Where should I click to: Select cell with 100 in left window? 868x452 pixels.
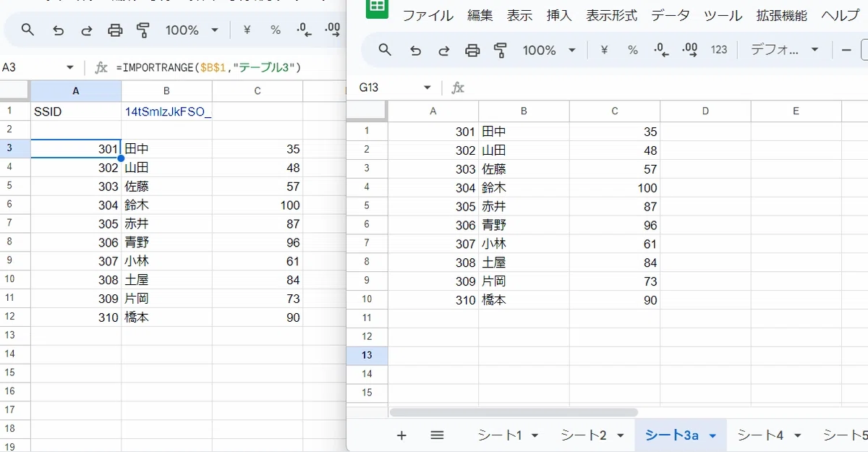(x=258, y=205)
